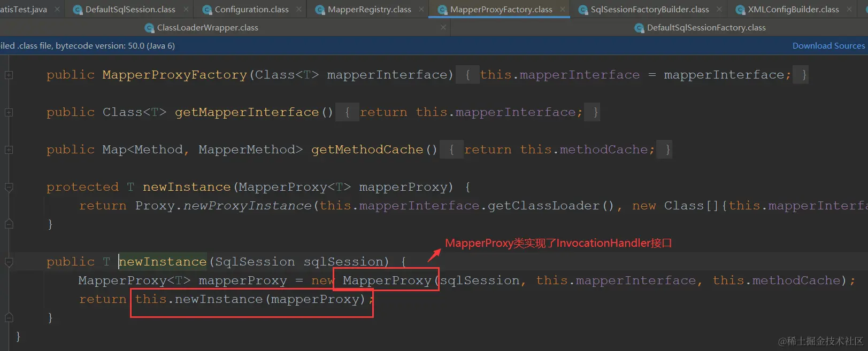Collapse the public newInstance(SqlSession) method in gutter
The width and height of the screenshot is (868, 351).
(x=9, y=262)
